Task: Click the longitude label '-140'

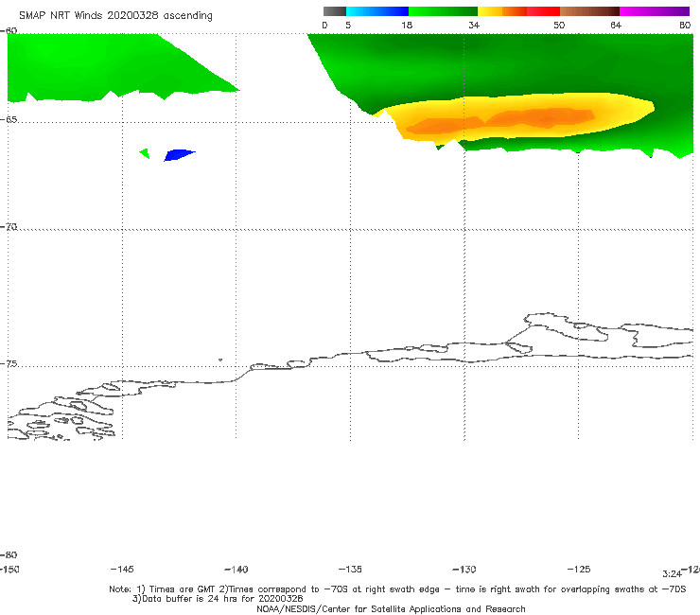Action: (236, 569)
